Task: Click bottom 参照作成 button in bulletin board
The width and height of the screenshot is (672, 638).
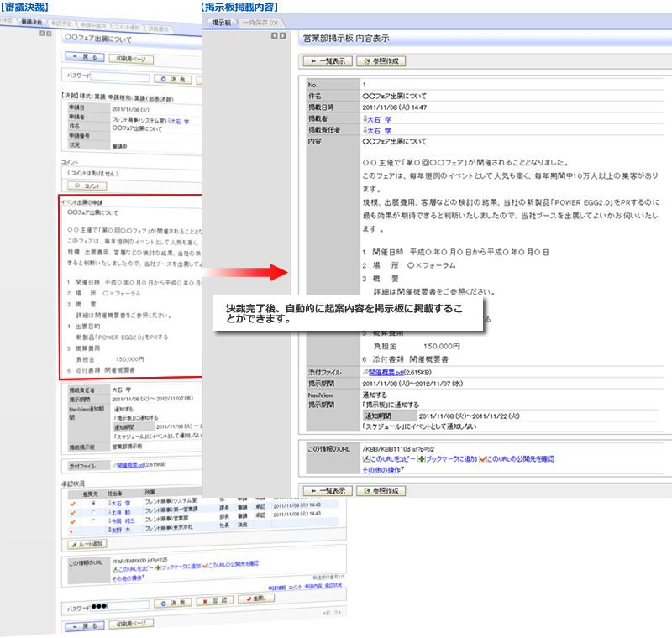Action: [x=381, y=491]
